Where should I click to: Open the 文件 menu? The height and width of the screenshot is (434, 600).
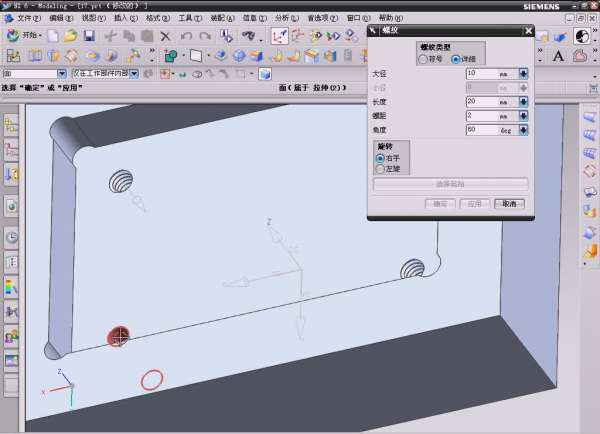click(x=28, y=18)
